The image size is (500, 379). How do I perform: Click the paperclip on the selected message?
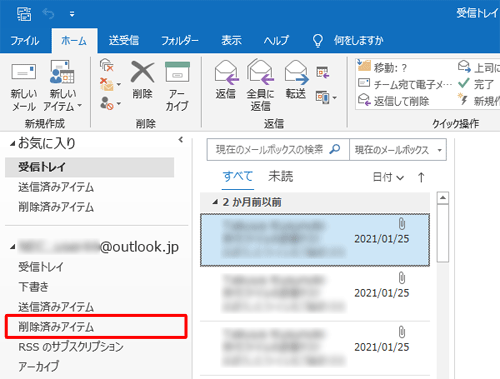tap(402, 224)
